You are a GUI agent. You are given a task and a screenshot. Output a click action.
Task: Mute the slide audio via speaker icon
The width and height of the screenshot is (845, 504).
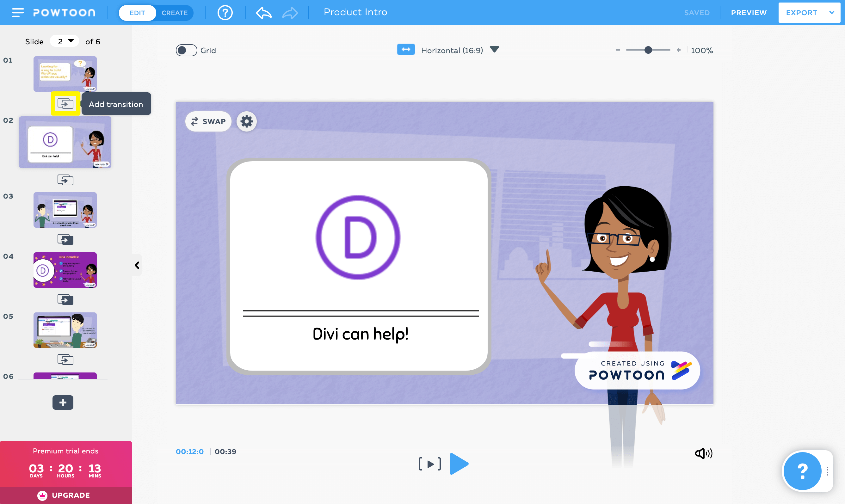[x=704, y=453]
